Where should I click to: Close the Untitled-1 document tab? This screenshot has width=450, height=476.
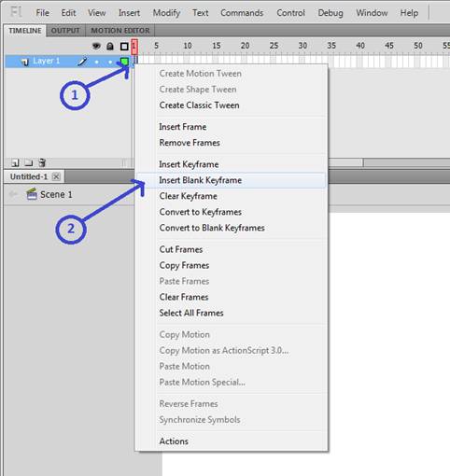pyautogui.click(x=56, y=176)
